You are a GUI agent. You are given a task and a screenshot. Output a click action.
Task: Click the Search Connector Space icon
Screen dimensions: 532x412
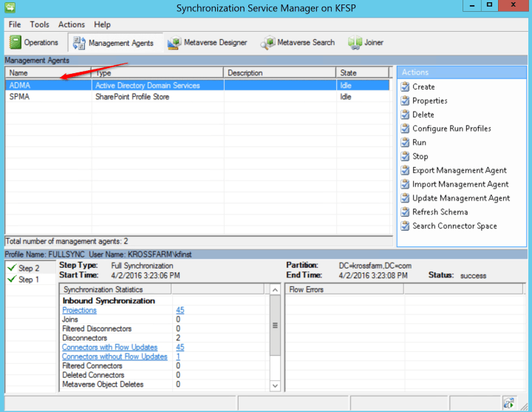click(x=405, y=226)
